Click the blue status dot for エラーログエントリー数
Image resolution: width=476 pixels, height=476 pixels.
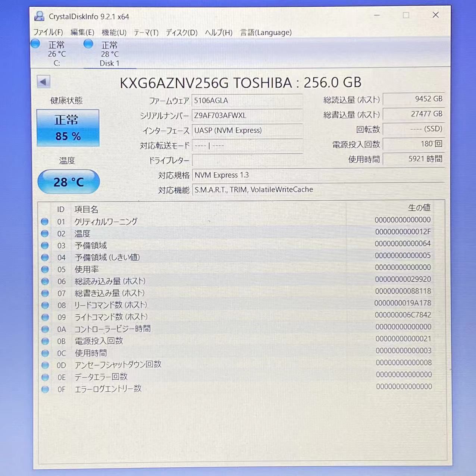click(x=45, y=389)
